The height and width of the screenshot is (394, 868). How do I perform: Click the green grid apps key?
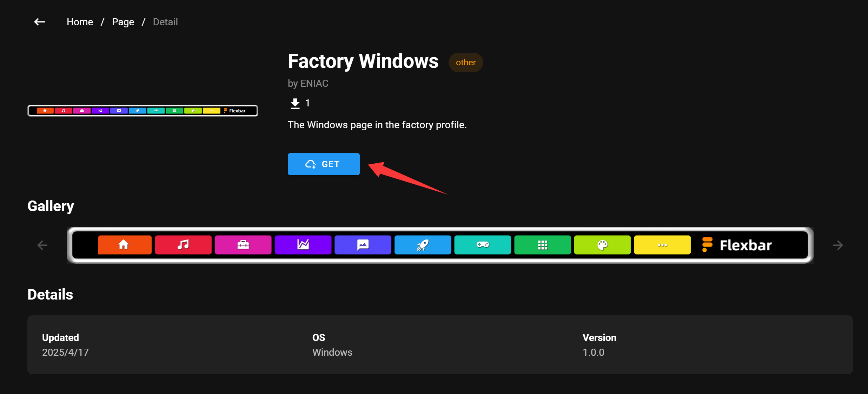(543, 245)
